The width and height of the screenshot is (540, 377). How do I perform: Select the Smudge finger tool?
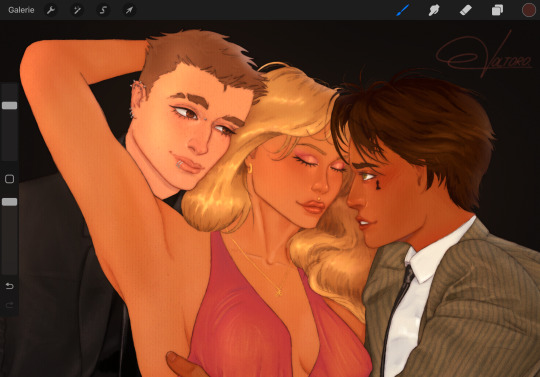(x=434, y=10)
